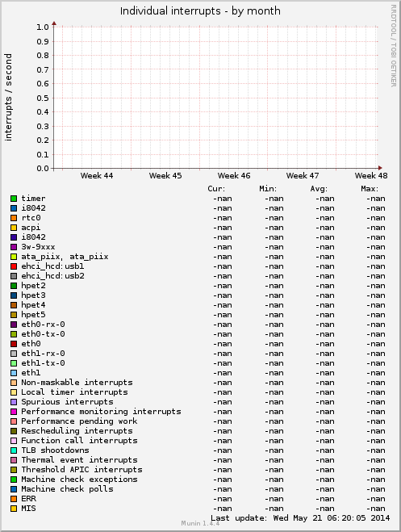The image size is (401, 532).
Task: Click the Machine check polls label
Action: (67, 489)
